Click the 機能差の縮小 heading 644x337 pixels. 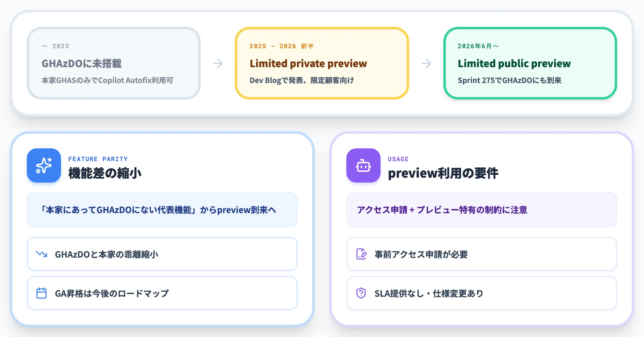pos(105,173)
